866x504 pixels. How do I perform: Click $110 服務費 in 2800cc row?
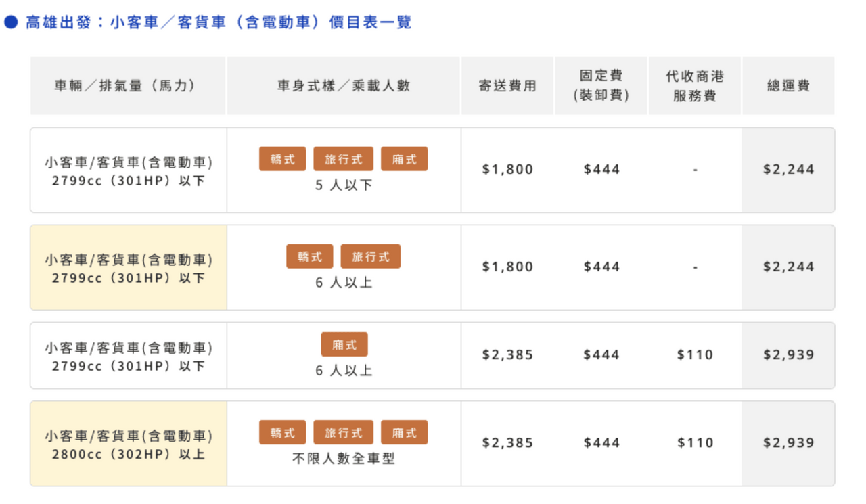click(695, 442)
